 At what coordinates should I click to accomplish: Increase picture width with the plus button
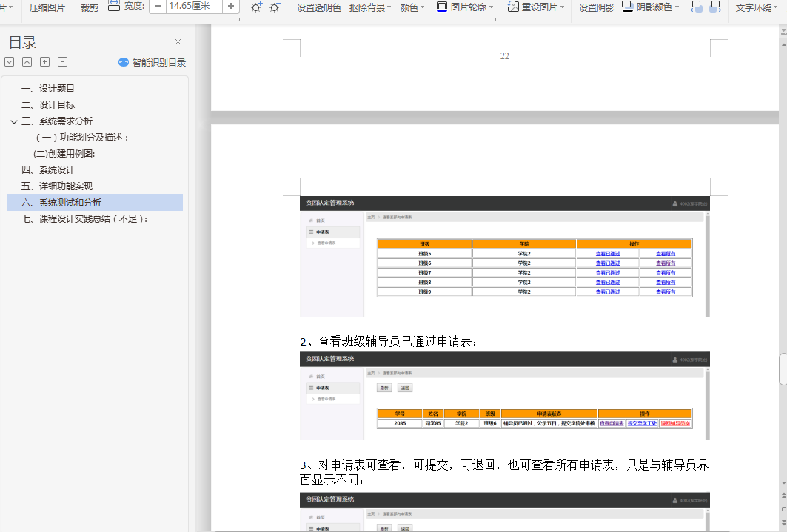(231, 6)
